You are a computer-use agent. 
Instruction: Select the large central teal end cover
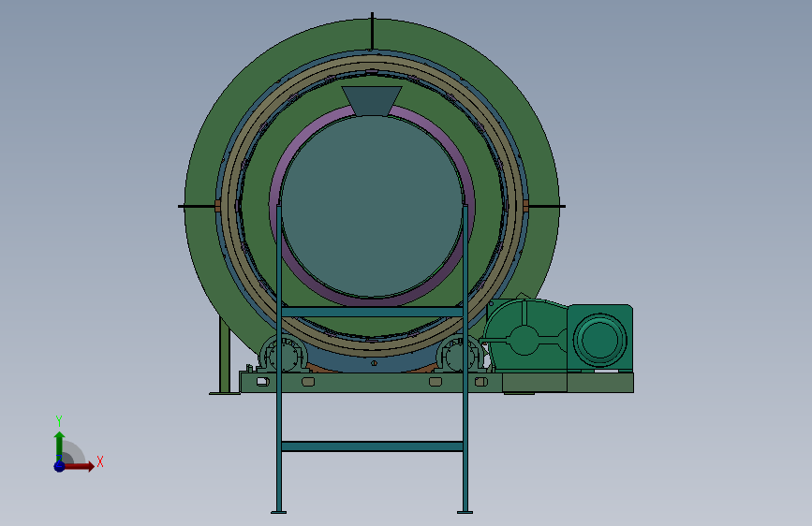click(x=371, y=206)
